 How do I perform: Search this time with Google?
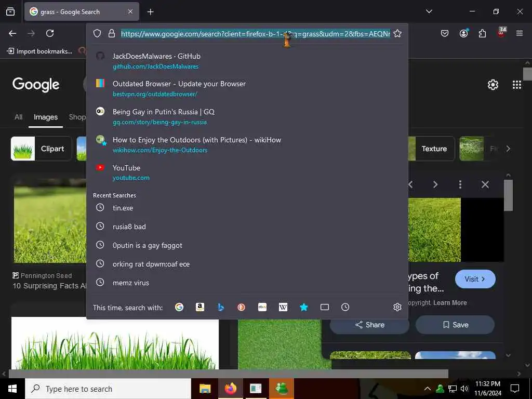click(x=179, y=307)
